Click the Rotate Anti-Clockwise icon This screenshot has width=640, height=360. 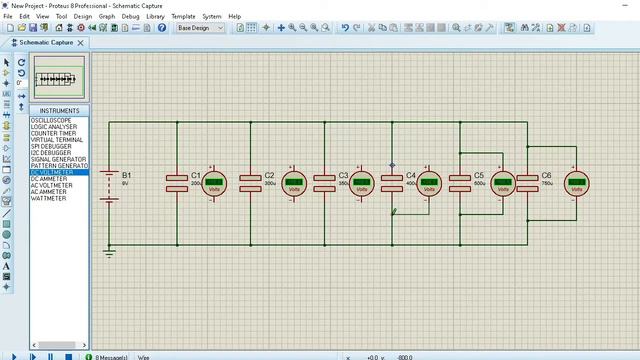22,73
